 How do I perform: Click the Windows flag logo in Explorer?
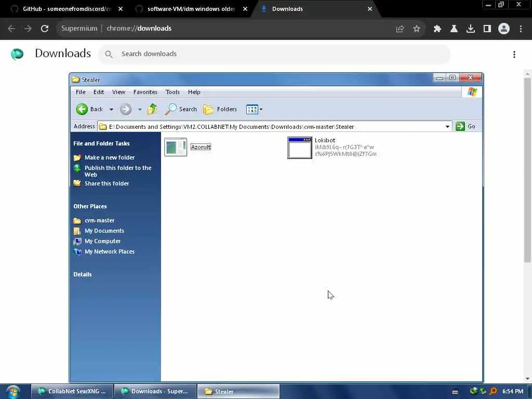(x=472, y=92)
